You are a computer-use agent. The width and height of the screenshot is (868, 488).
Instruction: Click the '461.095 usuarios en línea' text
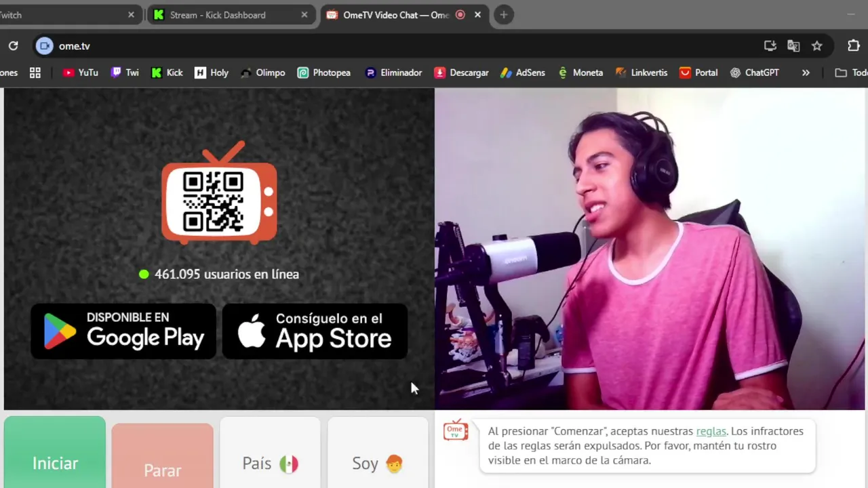(226, 274)
